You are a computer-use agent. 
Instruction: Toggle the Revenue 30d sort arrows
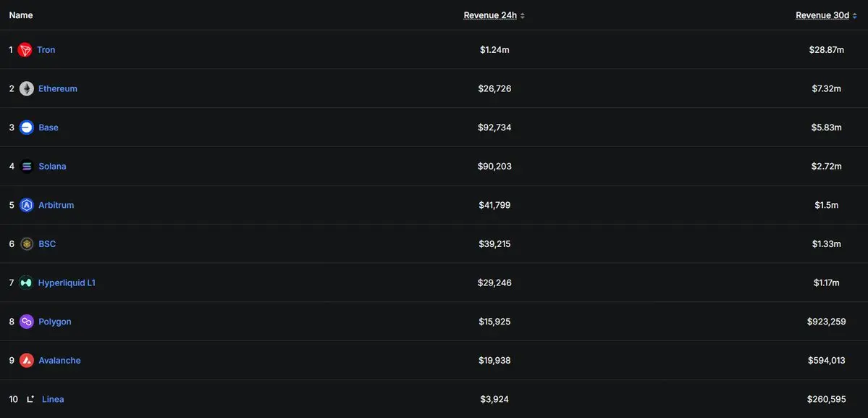(855, 15)
